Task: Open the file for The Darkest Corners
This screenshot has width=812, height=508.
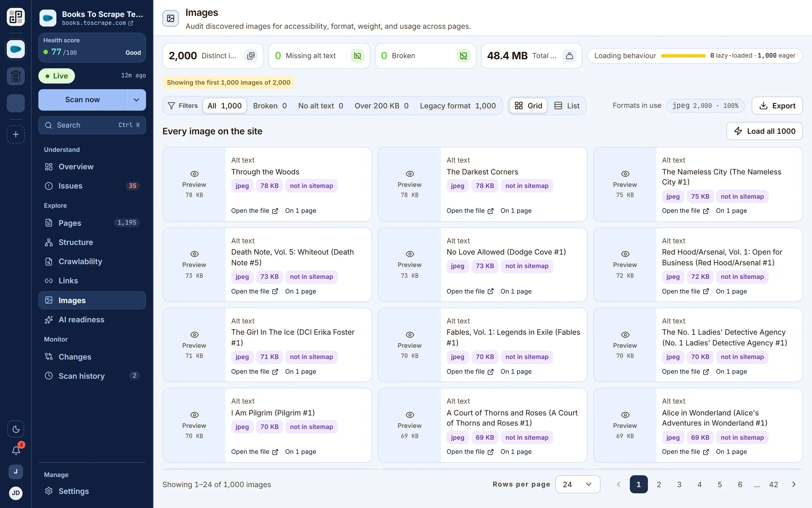Action: click(x=470, y=211)
